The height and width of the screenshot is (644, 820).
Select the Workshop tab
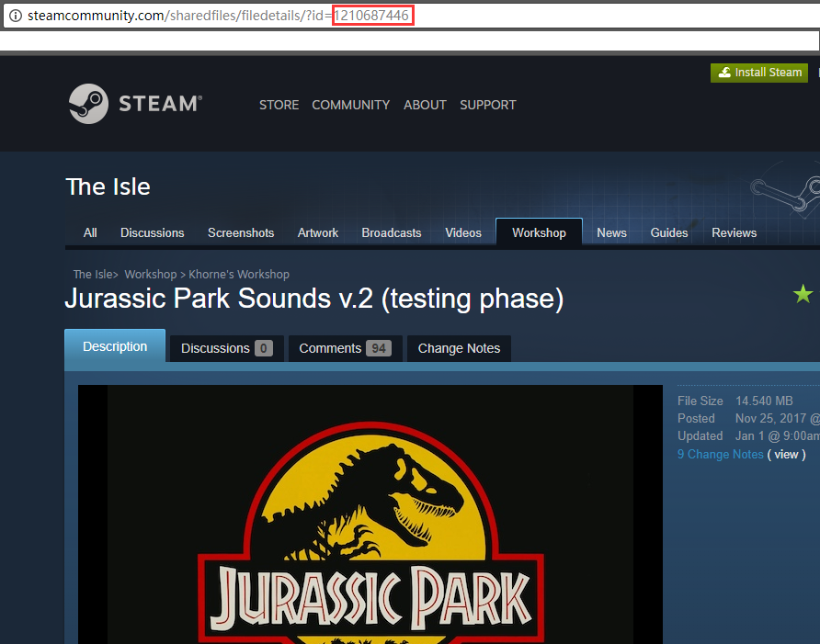[x=539, y=232]
